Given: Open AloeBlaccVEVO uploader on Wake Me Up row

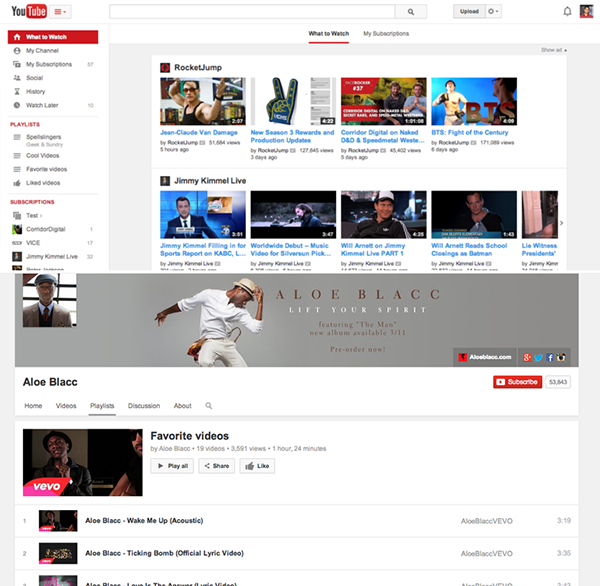Looking at the screenshot, I should pos(486,521).
